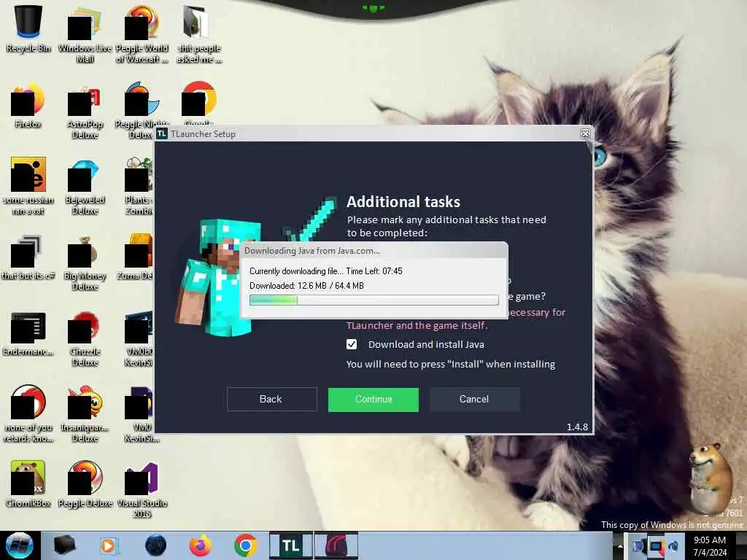Show hidden system tray icons
Screen dimensions: 747x560
tap(620, 547)
